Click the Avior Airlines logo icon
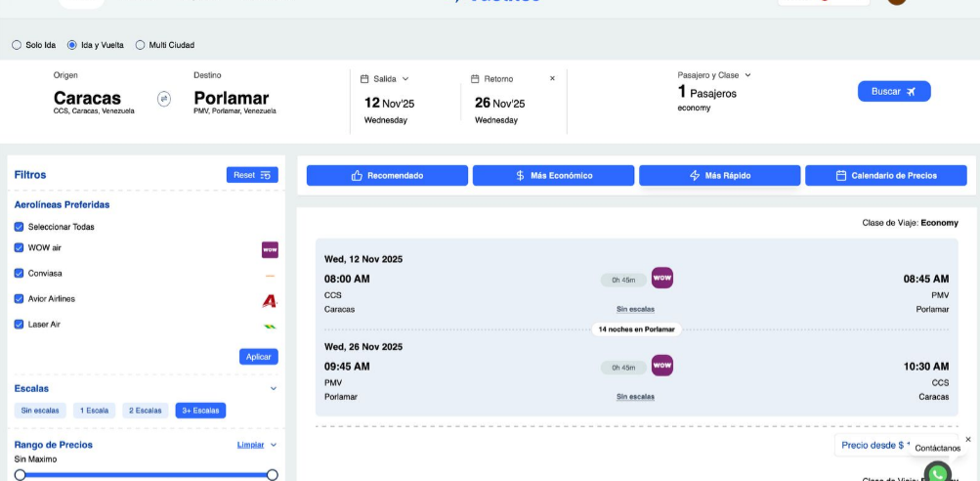The height and width of the screenshot is (481, 980). (x=270, y=300)
